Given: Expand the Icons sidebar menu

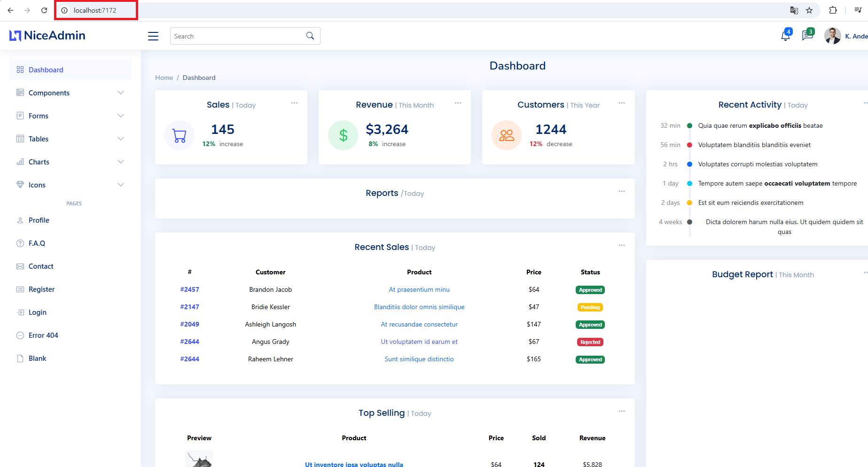Looking at the screenshot, I should tap(70, 185).
